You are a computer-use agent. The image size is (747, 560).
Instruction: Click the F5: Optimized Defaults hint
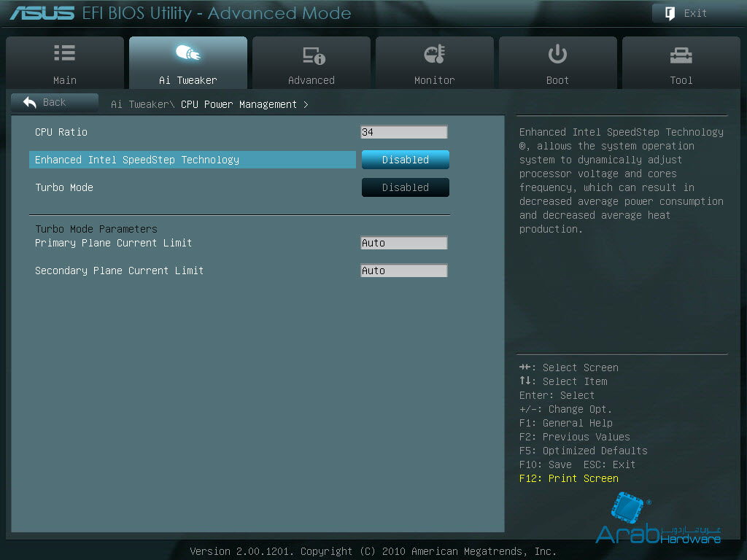(x=583, y=451)
